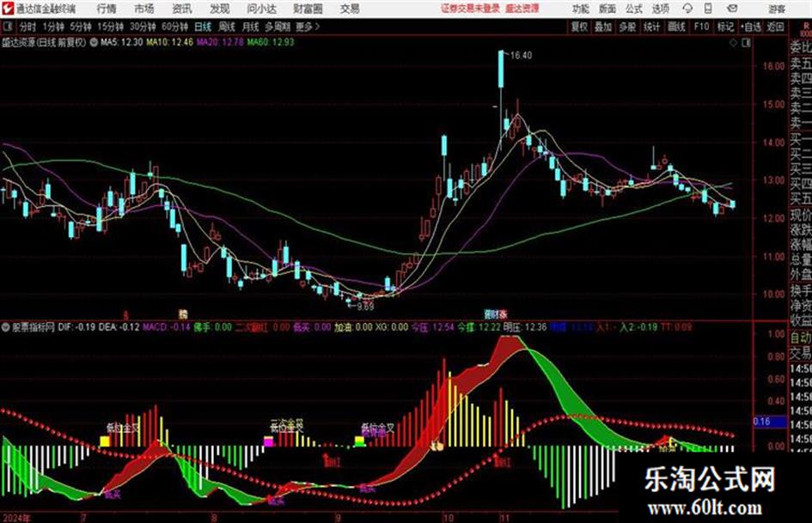Click the 明压: 12.36 indicator value
The width and height of the screenshot is (812, 523).
point(525,327)
